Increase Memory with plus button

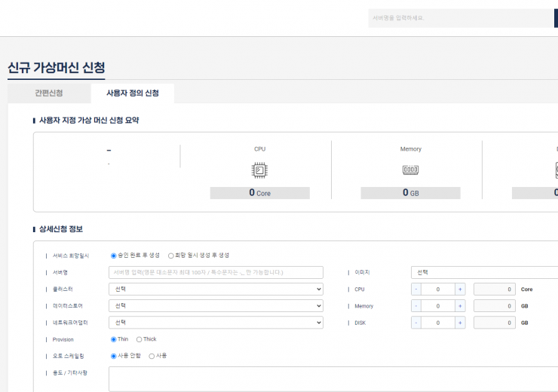459,306
